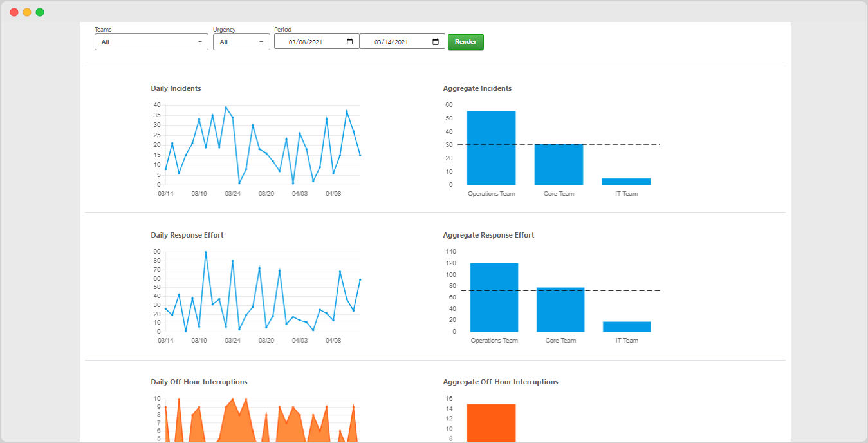This screenshot has width=868, height=443.
Task: Click IT Team bar in Aggregate Response Effort
Action: pyautogui.click(x=627, y=326)
